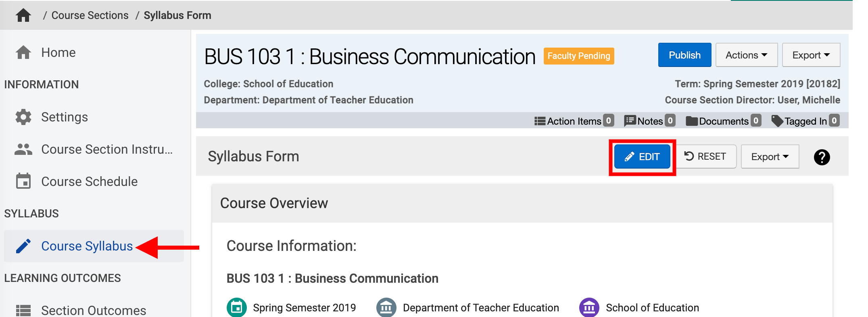Screen dimensions: 868x317
Task: Open the Action Items counter
Action: [x=574, y=121]
